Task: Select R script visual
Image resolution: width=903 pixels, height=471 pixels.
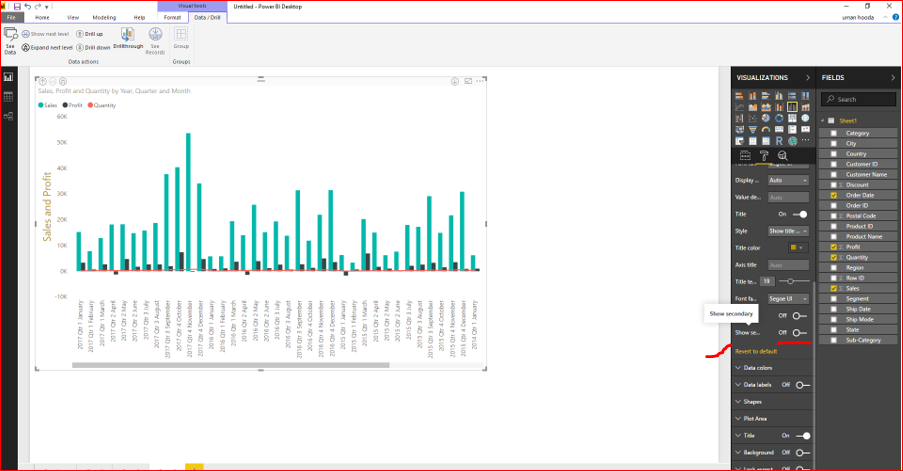Action: 779,140
